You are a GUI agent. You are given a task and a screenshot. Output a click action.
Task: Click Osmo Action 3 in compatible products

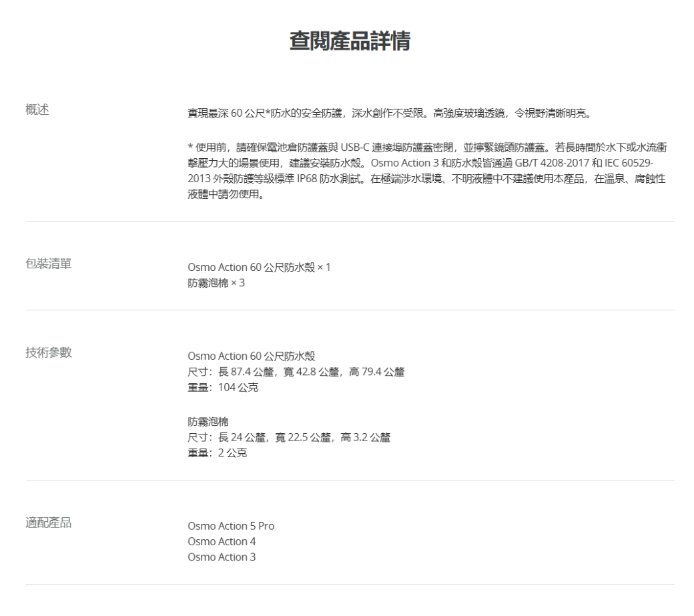click(222, 557)
